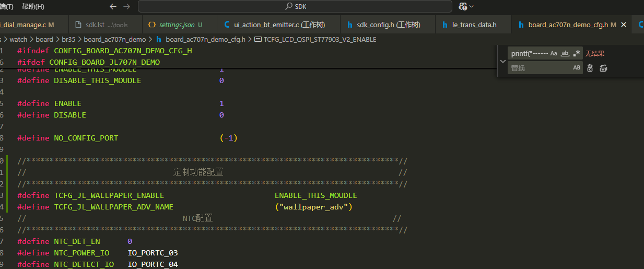This screenshot has width=644, height=269.
Task: Click TCFG_JL_WALLPAPER_ENABLE macro
Action: pyautogui.click(x=109, y=195)
